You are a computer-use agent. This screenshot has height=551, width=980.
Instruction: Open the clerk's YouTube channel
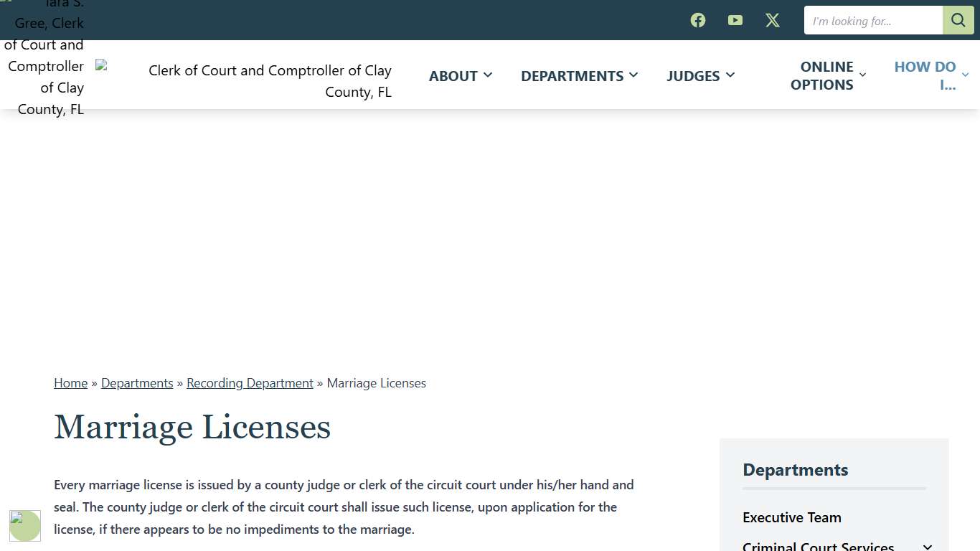click(735, 20)
